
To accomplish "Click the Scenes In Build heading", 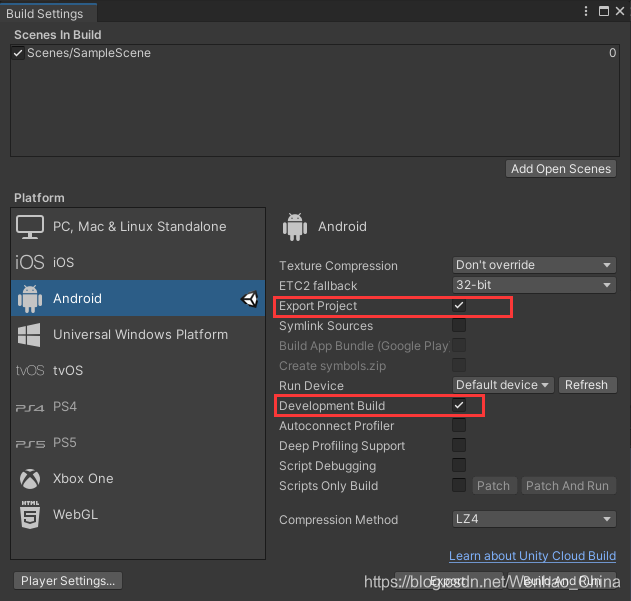I will pyautogui.click(x=58, y=35).
